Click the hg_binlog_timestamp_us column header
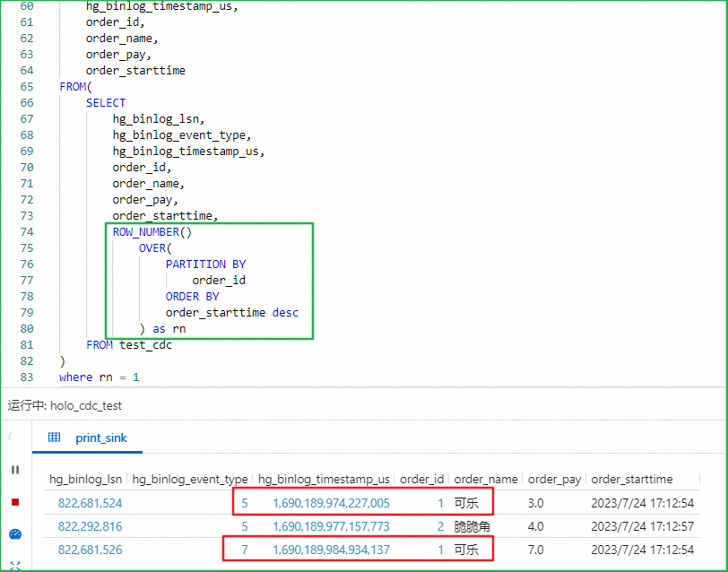 coord(324,479)
